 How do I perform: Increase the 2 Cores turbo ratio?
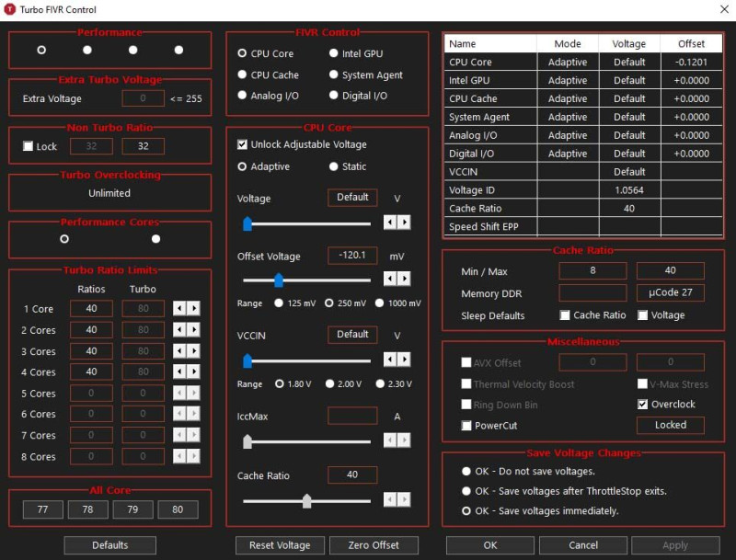[x=193, y=330]
